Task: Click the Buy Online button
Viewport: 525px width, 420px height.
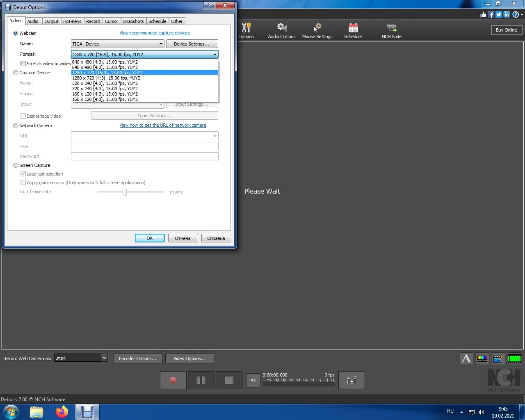Action: [506, 30]
